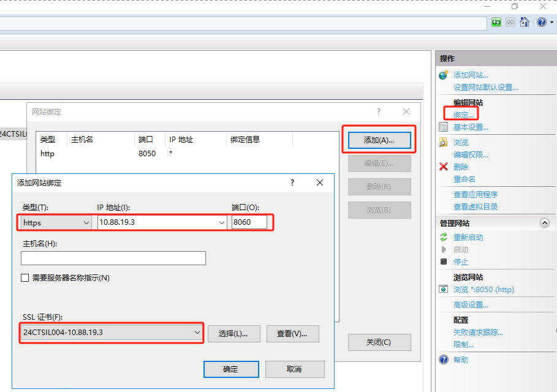Click the 选择(L)... certificate button

tap(234, 334)
